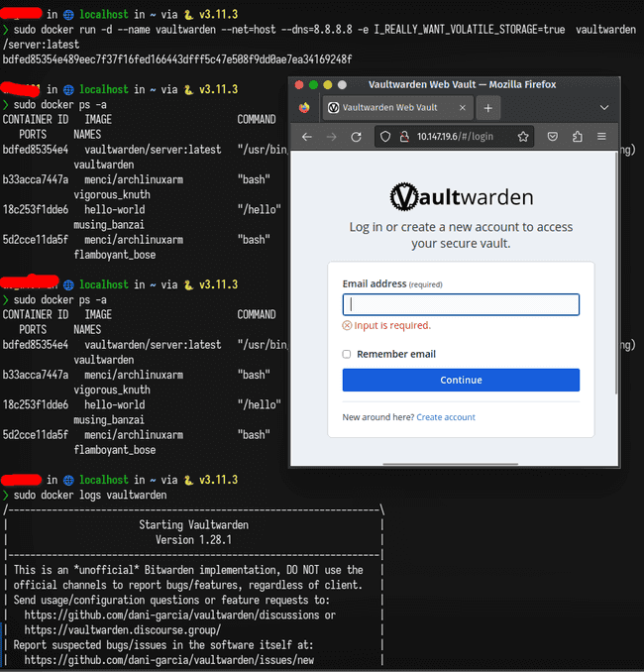Viewport: 644px width, 672px height.
Task: Open the Firefox extensions puzzle icon
Action: [x=578, y=137]
